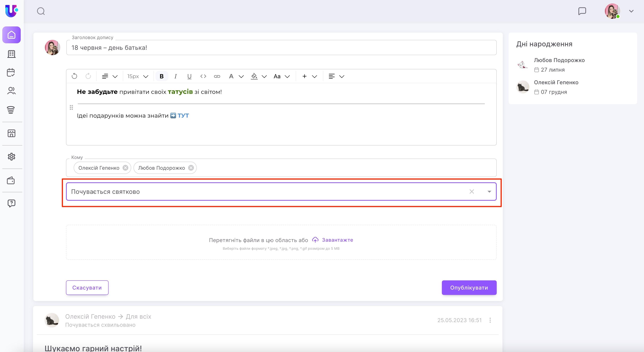Viewport: 644px width, 352px height.
Task: Click the search magnifier icon
Action: [x=41, y=11]
